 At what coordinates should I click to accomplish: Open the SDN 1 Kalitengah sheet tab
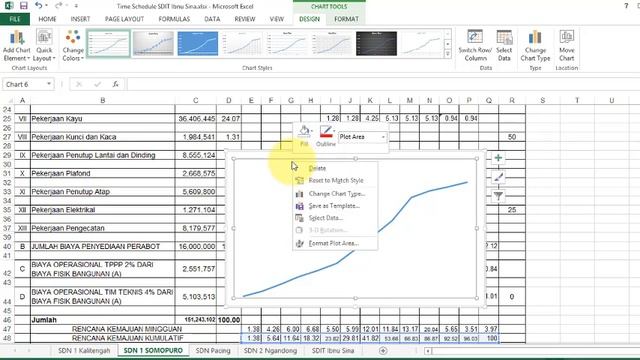(x=84, y=350)
